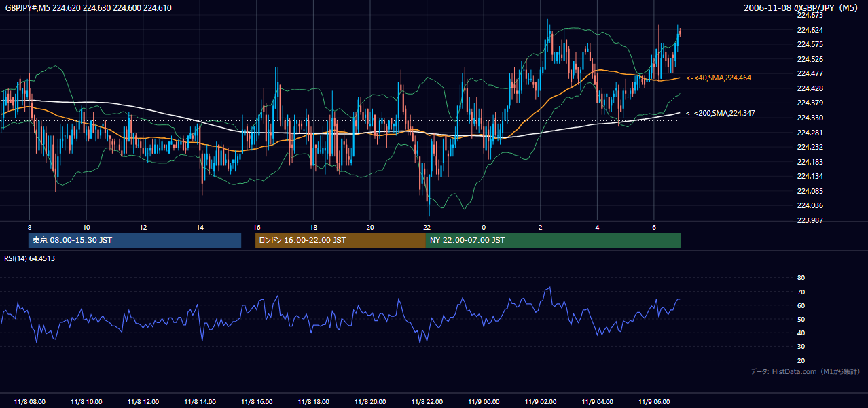The height and width of the screenshot is (408, 868).
Task: Click price axis label 224.526
Action: pos(810,59)
